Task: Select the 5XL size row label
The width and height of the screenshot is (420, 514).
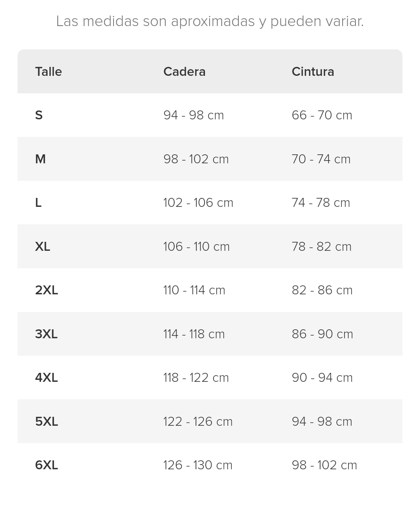Action: tap(46, 421)
